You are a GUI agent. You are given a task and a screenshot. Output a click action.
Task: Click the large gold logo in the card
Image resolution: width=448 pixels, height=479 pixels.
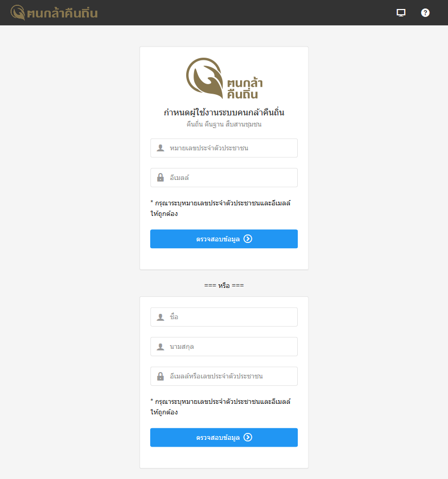(224, 78)
